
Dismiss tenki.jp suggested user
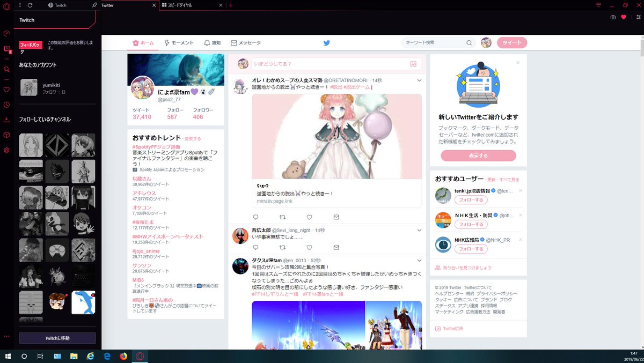521,191
